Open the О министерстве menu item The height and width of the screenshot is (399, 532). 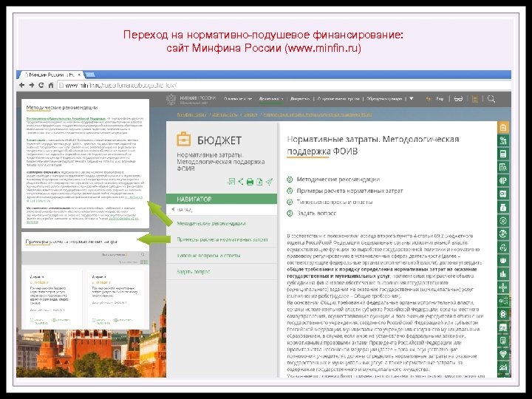pyautogui.click(x=238, y=99)
